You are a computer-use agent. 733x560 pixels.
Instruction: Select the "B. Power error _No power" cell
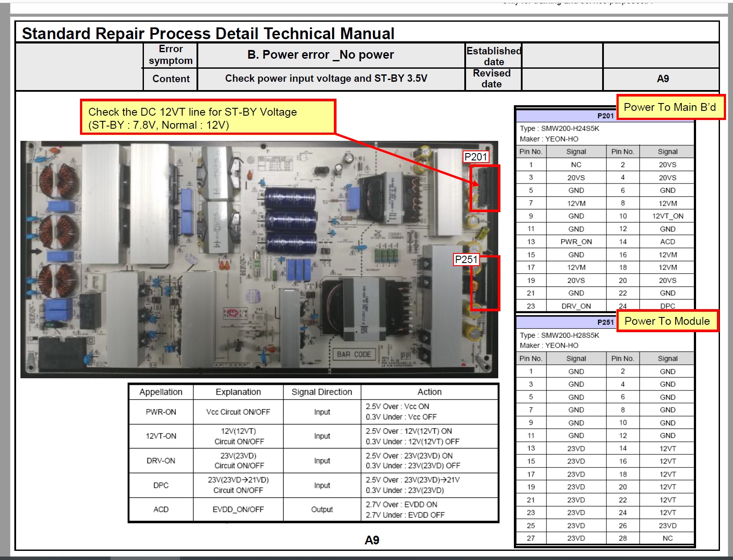(x=320, y=55)
